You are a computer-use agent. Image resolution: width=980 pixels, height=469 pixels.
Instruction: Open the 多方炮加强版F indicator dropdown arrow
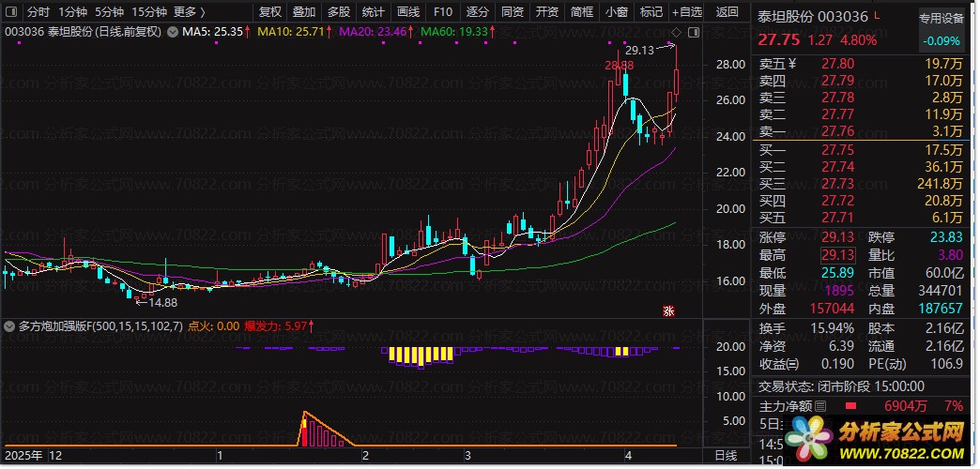pyautogui.click(x=10, y=326)
